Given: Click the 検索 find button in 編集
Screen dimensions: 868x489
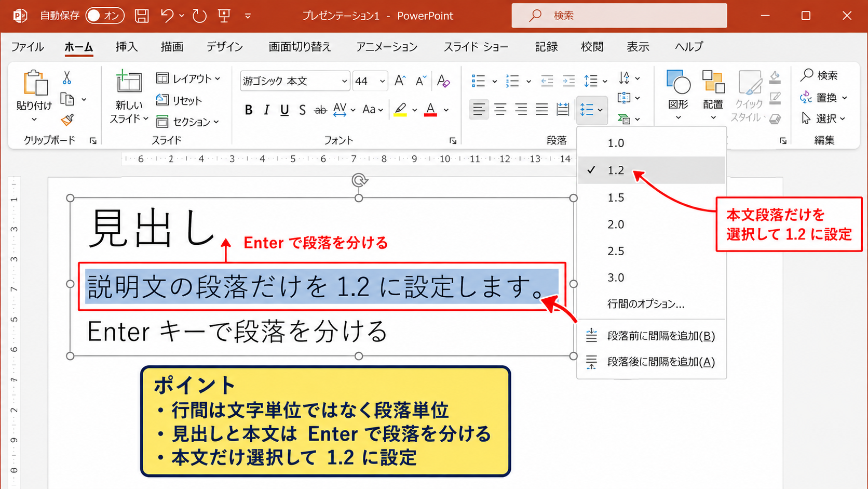Looking at the screenshot, I should pyautogui.click(x=820, y=75).
